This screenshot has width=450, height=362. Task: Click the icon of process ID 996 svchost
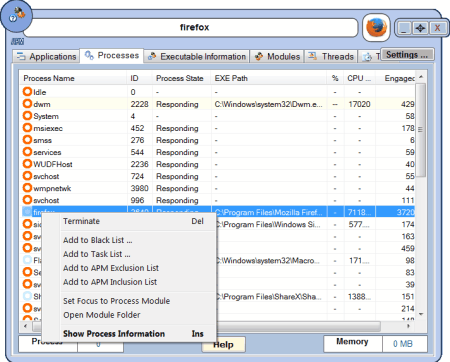(27, 200)
